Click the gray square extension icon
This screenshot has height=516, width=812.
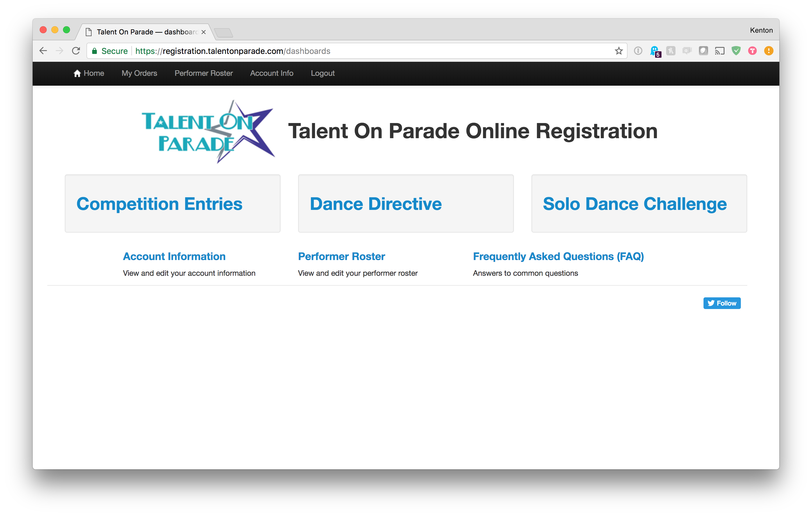point(703,51)
